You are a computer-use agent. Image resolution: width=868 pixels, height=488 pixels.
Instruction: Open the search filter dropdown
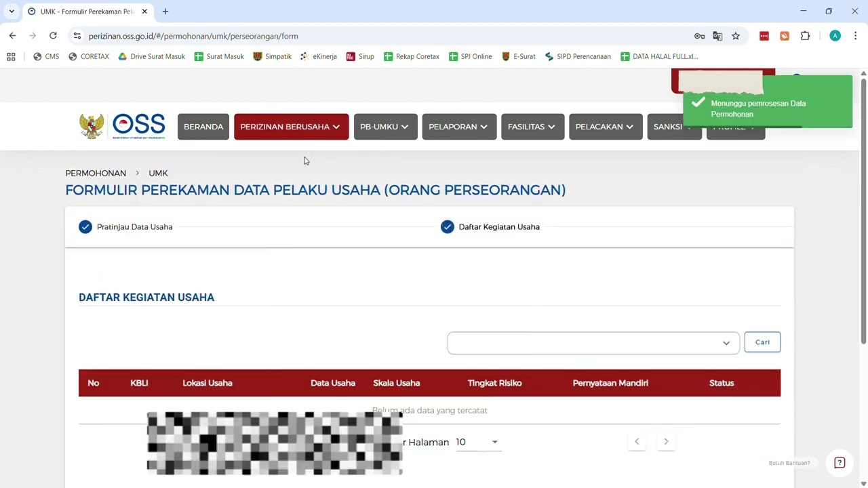[593, 343]
